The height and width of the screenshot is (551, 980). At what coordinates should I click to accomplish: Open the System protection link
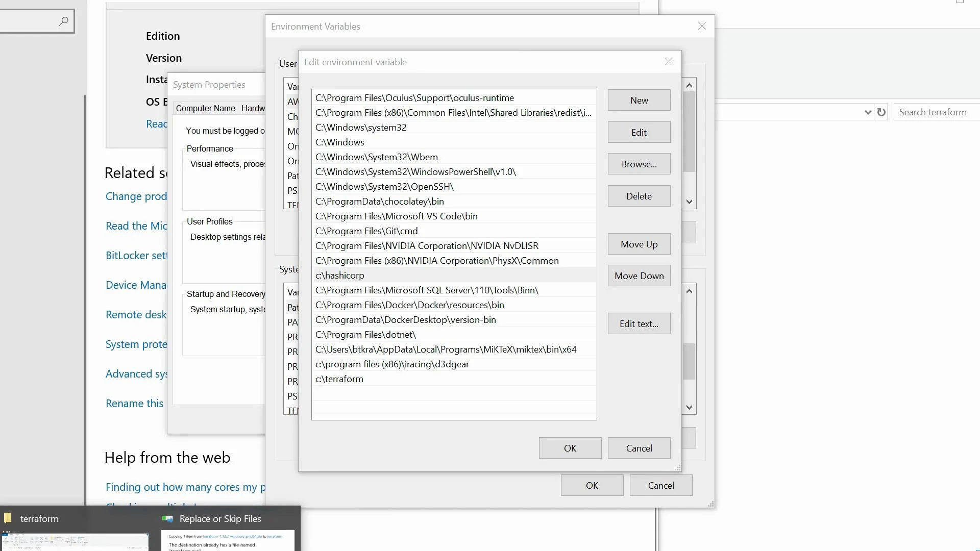click(x=136, y=344)
